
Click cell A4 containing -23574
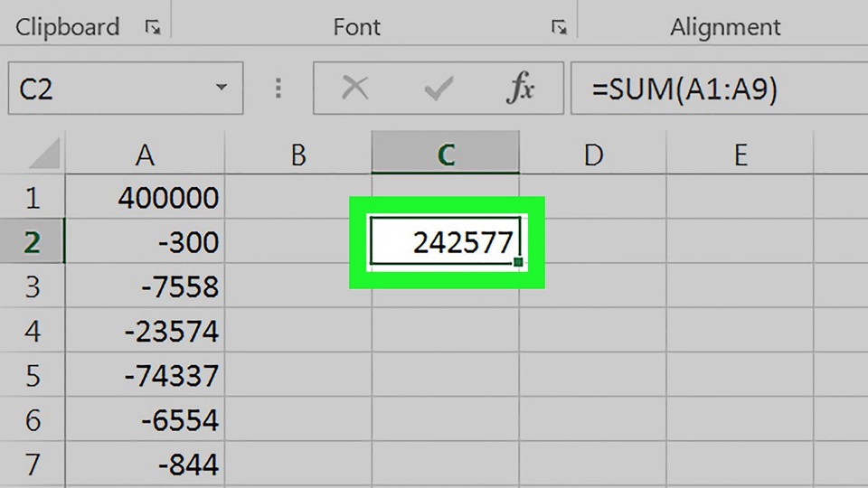tap(145, 332)
